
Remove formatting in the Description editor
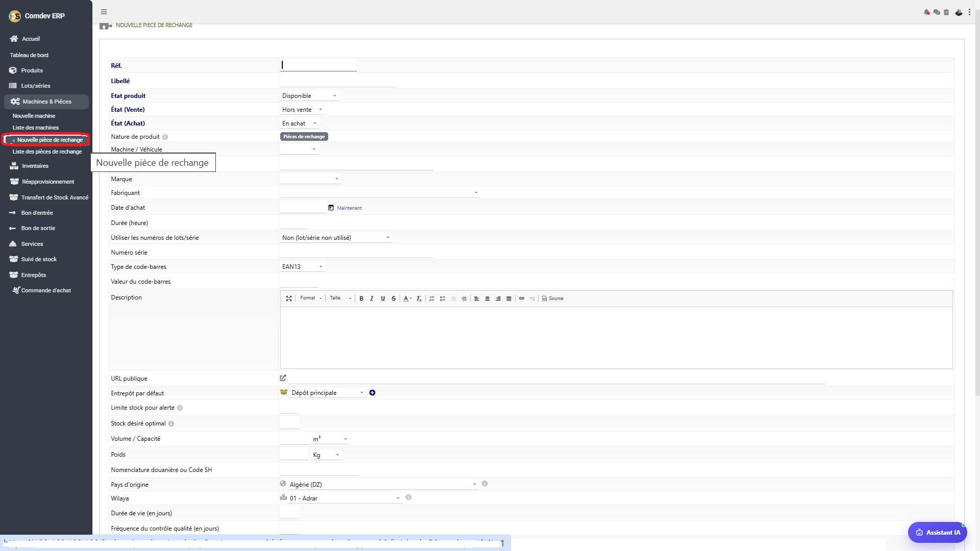[x=419, y=298]
